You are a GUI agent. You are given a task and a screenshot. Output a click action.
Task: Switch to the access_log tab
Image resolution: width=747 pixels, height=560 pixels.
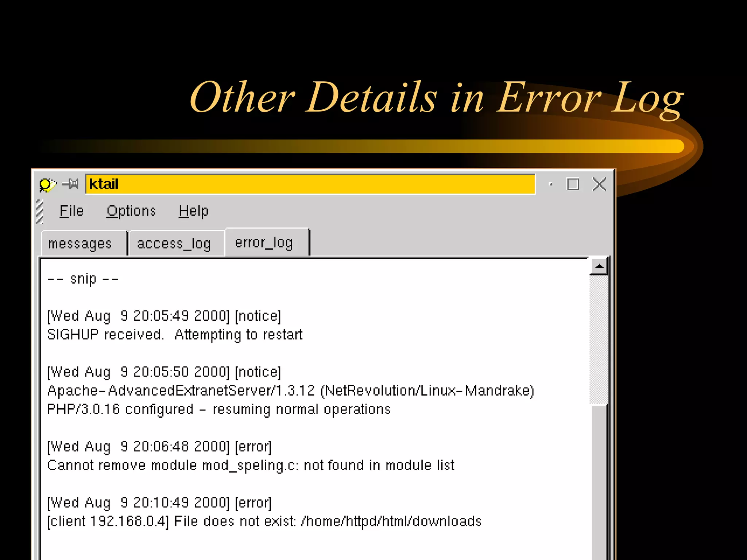(x=177, y=243)
